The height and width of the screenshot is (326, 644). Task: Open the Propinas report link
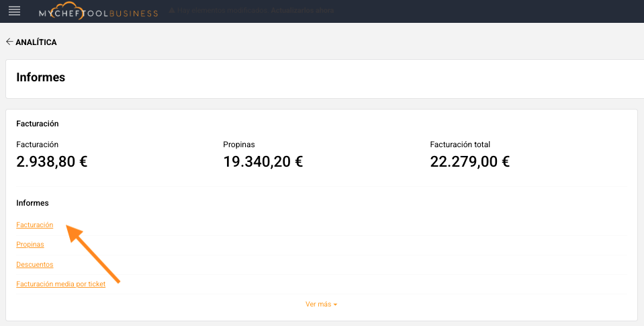tap(30, 245)
